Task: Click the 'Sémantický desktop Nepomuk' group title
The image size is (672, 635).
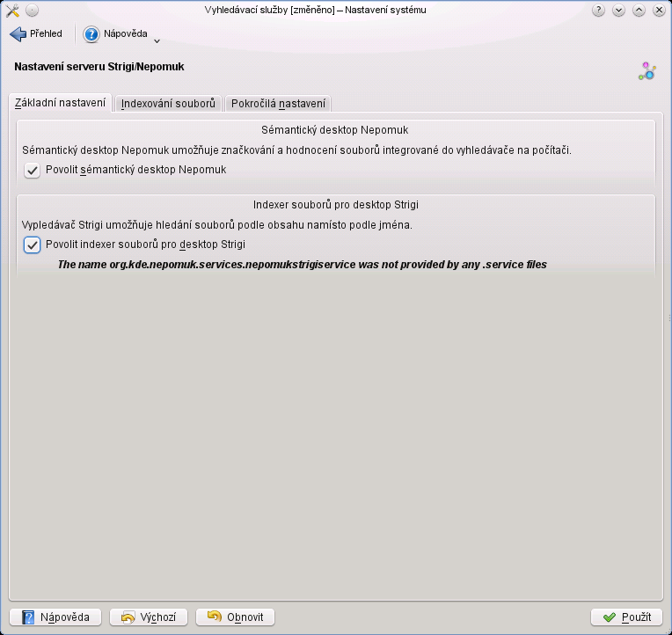Action: click(x=335, y=130)
